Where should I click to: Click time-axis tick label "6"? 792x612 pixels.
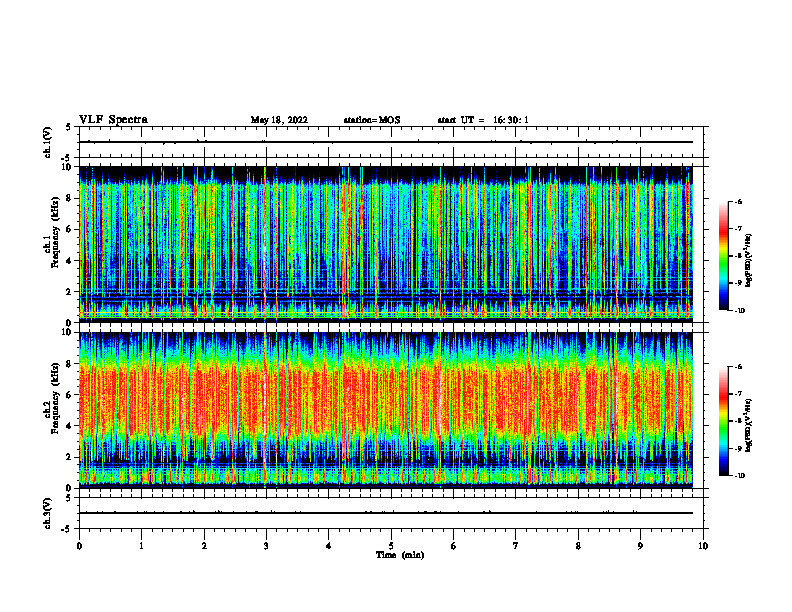454,546
